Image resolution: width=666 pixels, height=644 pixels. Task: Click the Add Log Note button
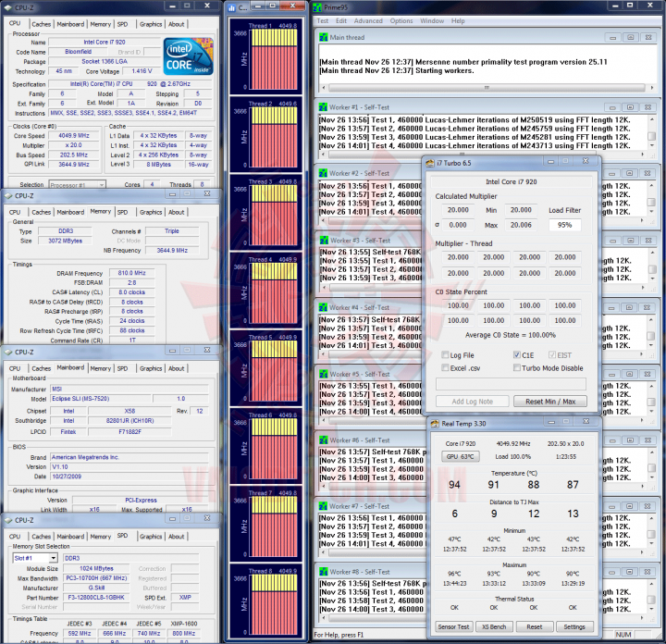pos(473,402)
